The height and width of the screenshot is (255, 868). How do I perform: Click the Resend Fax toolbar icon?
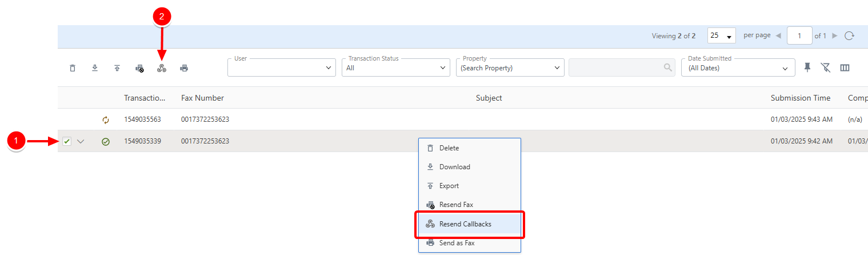click(x=139, y=68)
